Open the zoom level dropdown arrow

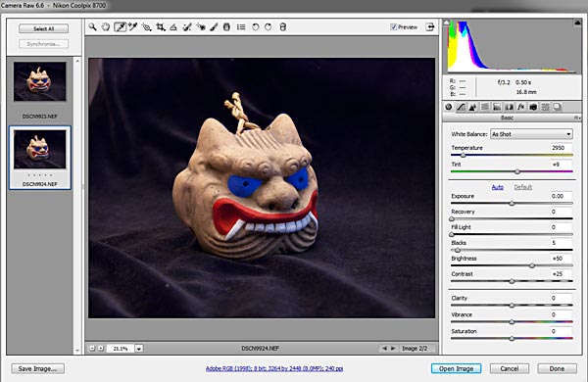pyautogui.click(x=139, y=349)
